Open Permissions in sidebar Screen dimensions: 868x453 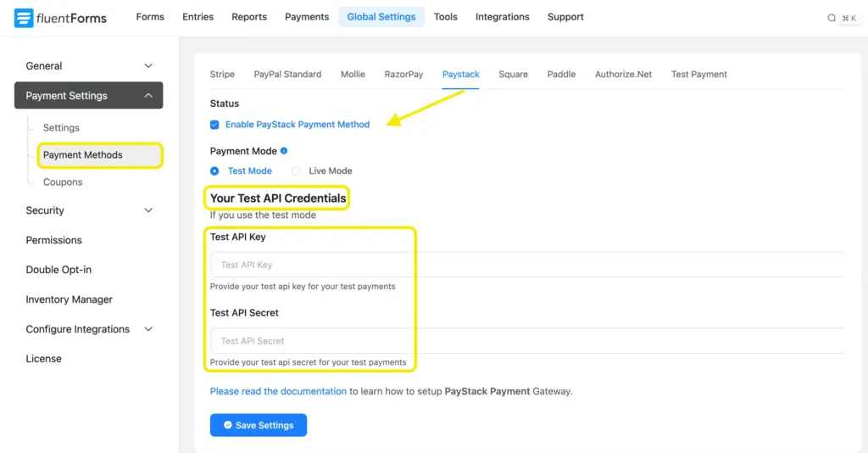53,240
